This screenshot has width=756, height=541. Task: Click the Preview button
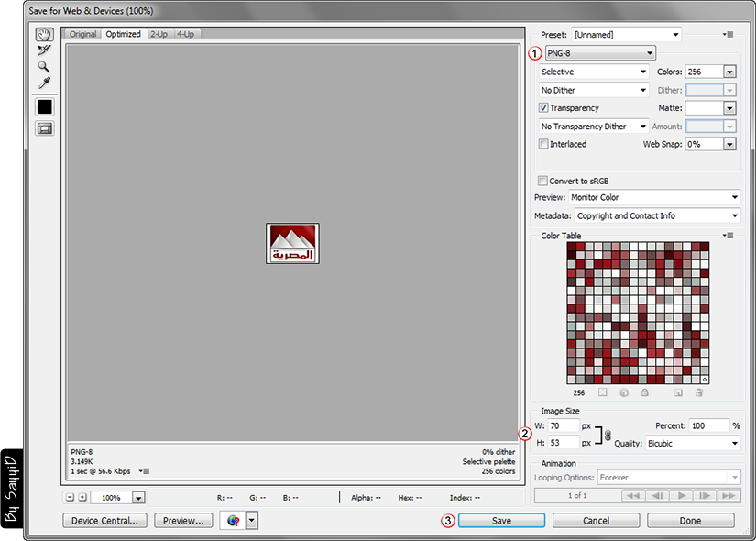[x=183, y=521]
